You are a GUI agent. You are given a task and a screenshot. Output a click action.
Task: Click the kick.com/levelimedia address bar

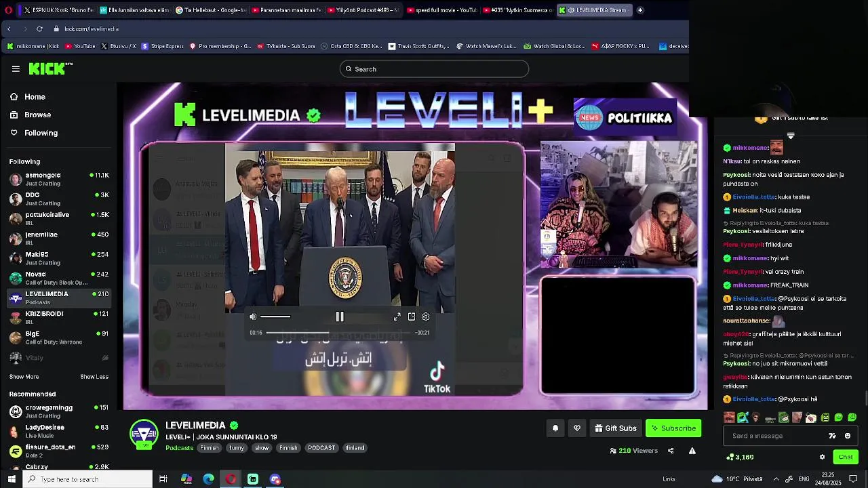(92, 29)
